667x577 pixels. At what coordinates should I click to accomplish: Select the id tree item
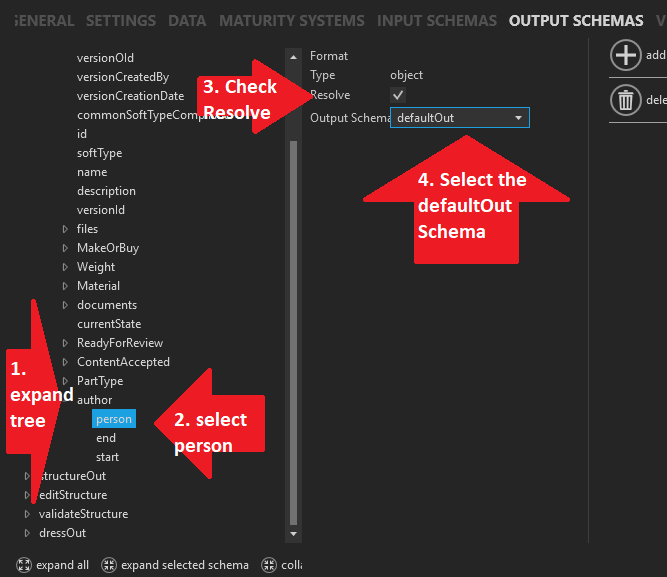pyautogui.click(x=82, y=134)
